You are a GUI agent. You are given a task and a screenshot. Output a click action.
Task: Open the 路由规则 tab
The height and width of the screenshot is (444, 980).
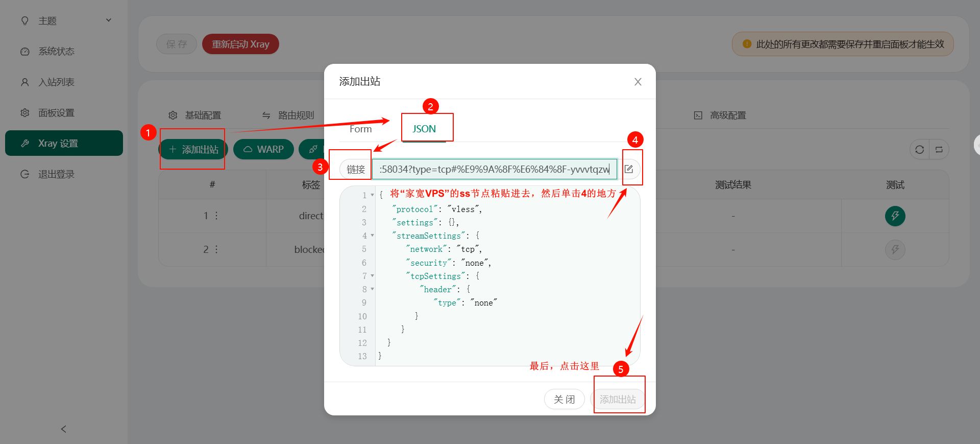[288, 115]
